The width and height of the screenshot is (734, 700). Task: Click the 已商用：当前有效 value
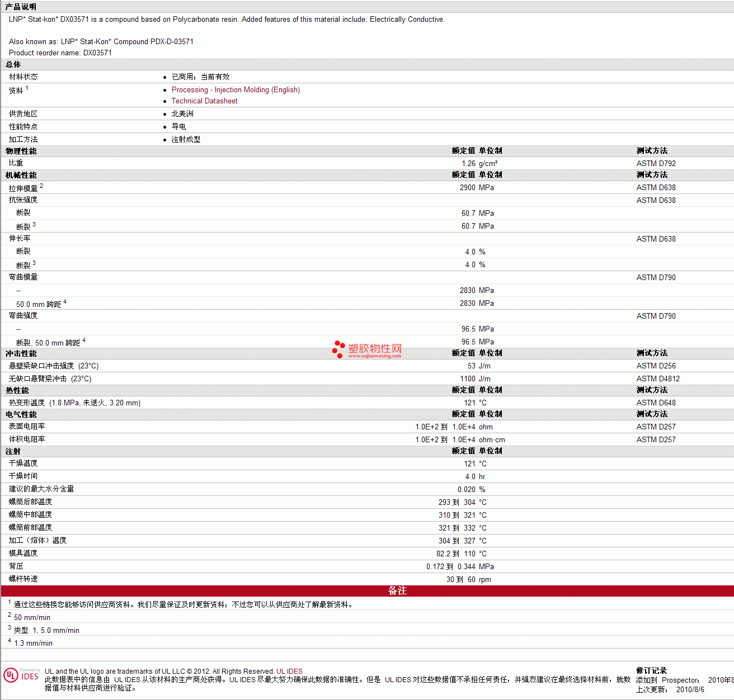tap(200, 77)
